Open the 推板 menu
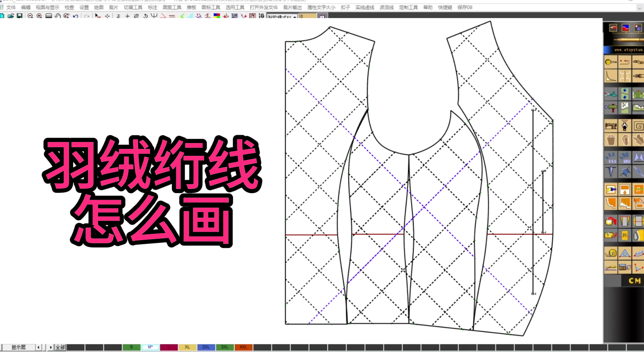Viewport: 644px width, 352px height. (191, 8)
